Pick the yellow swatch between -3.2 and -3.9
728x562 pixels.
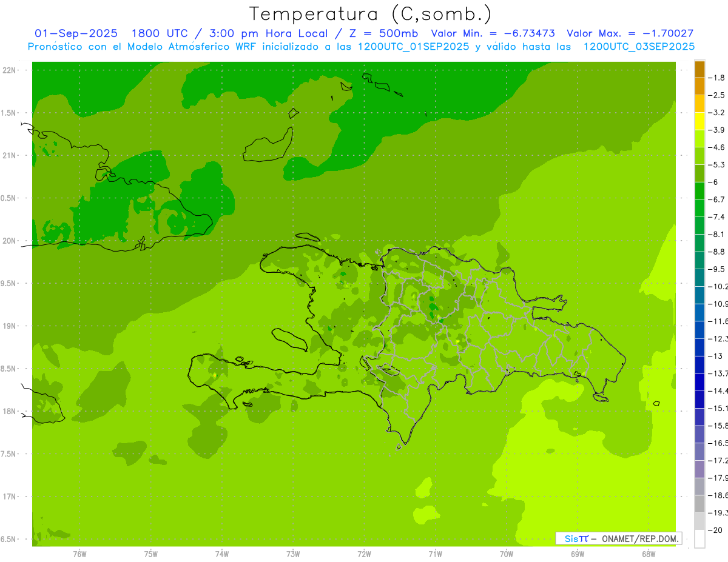coord(699,121)
